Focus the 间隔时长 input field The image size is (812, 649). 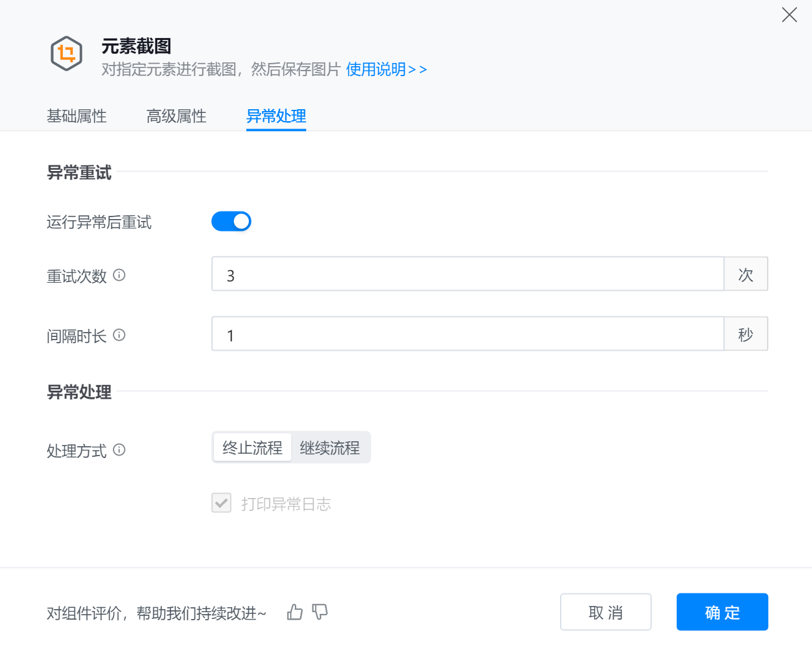click(467, 334)
